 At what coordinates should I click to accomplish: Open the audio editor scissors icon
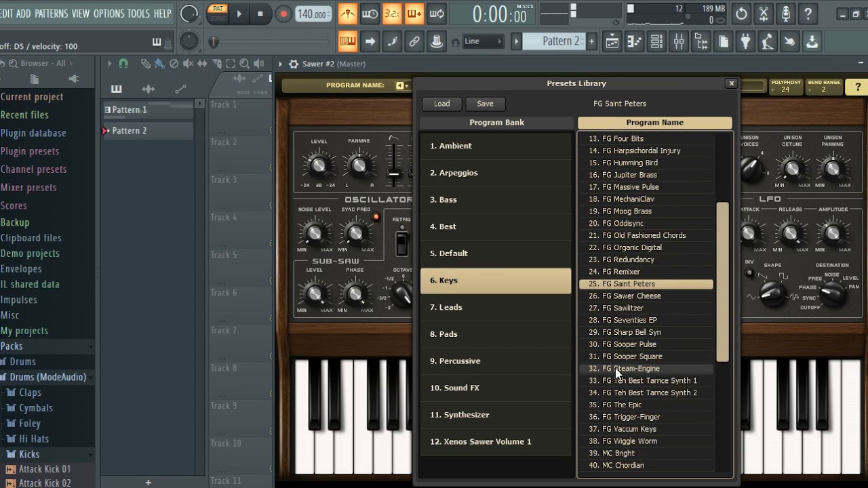(x=764, y=14)
